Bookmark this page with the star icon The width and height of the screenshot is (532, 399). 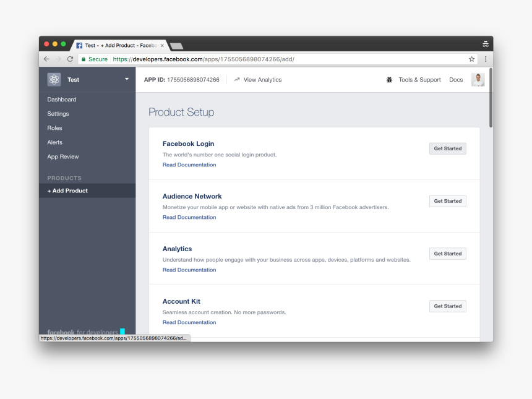(x=471, y=59)
